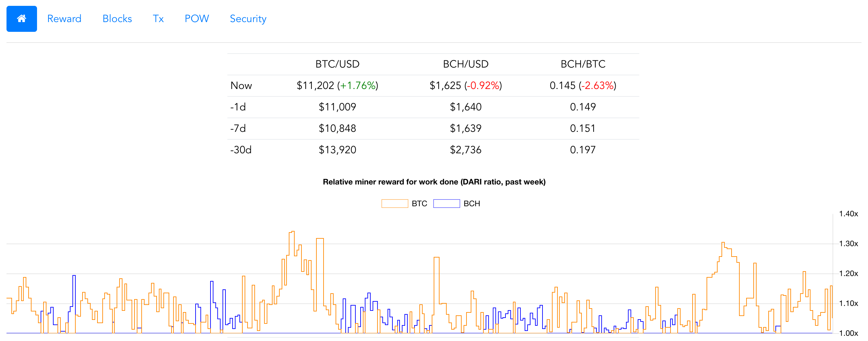This screenshot has width=868, height=341.
Task: Visit the Security page
Action: coord(248,19)
